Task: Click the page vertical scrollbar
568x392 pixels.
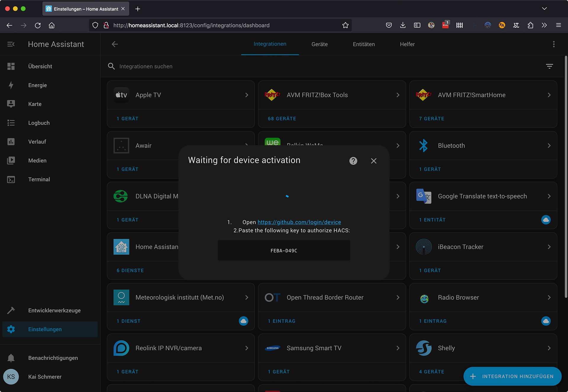Action: coord(566,177)
